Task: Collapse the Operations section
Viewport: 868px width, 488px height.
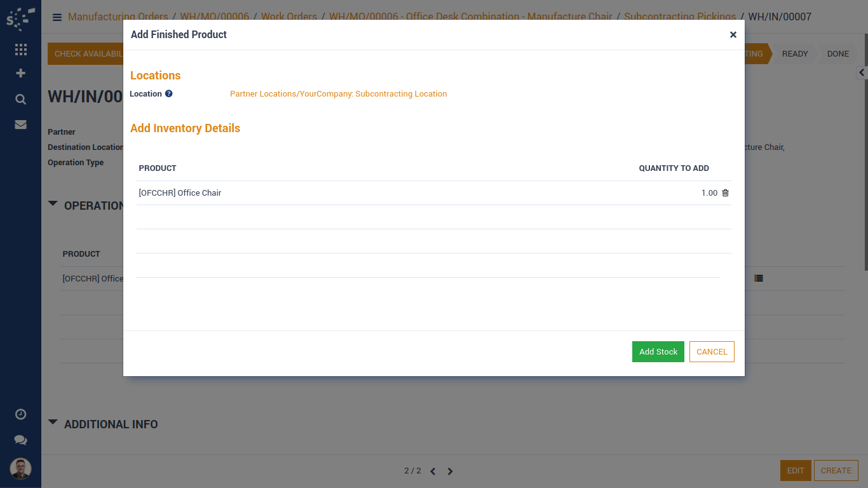Action: click(x=53, y=205)
